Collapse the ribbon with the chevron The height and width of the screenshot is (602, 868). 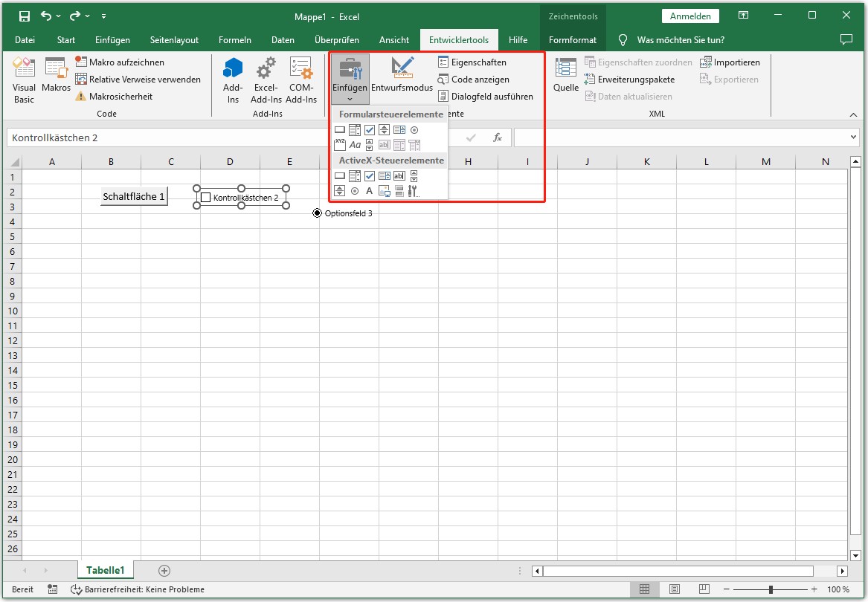(x=854, y=115)
